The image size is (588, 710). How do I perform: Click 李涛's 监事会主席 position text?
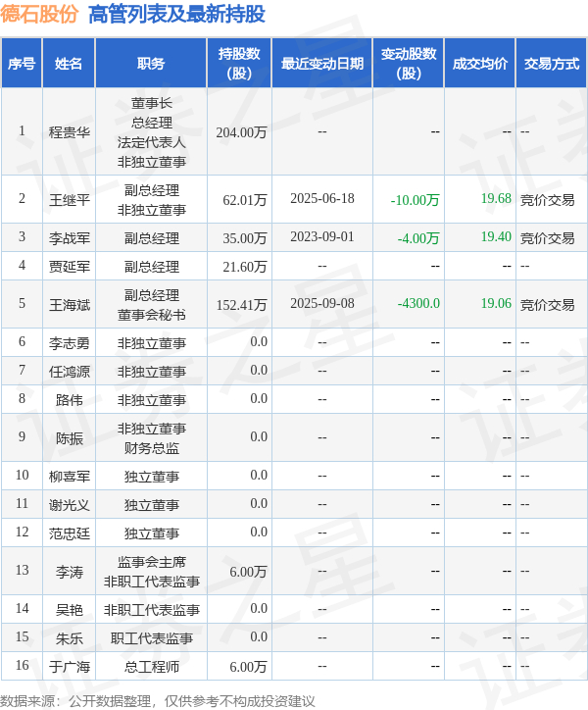(x=152, y=562)
